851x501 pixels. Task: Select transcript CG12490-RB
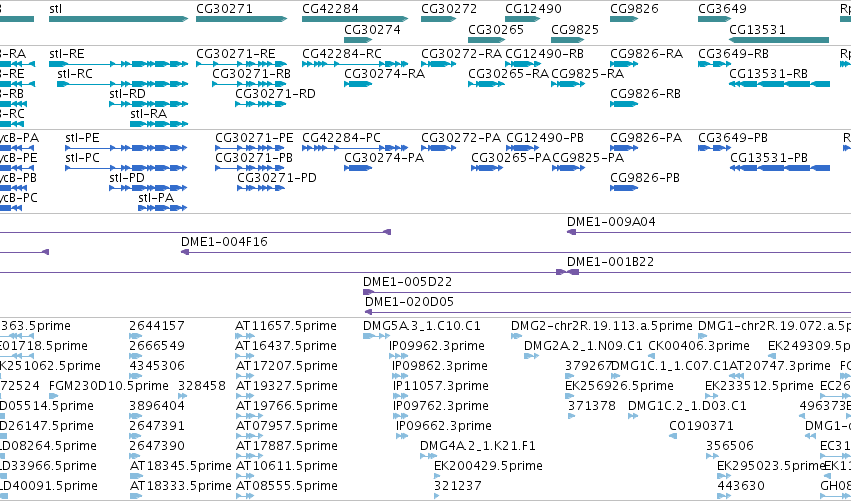pyautogui.click(x=523, y=64)
